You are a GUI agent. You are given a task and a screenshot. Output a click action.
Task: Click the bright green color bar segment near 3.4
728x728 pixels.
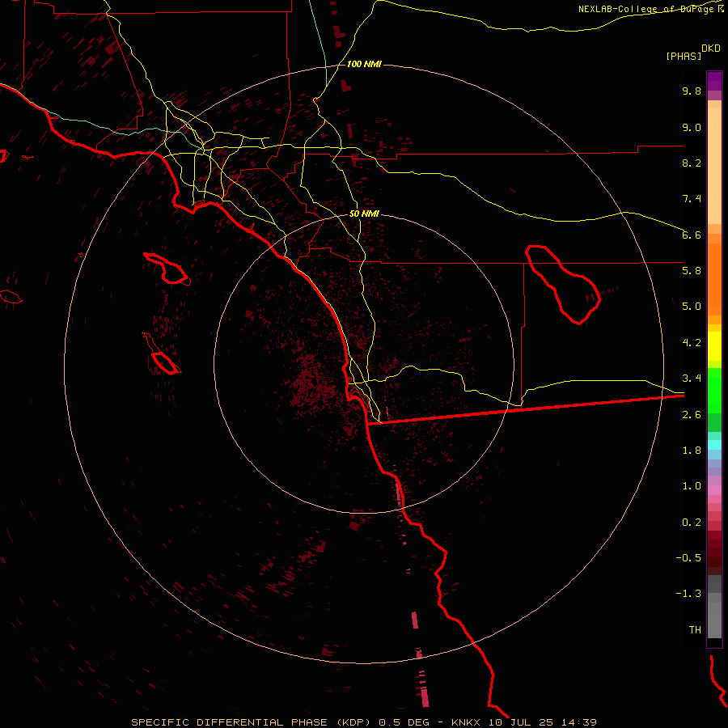click(x=714, y=390)
